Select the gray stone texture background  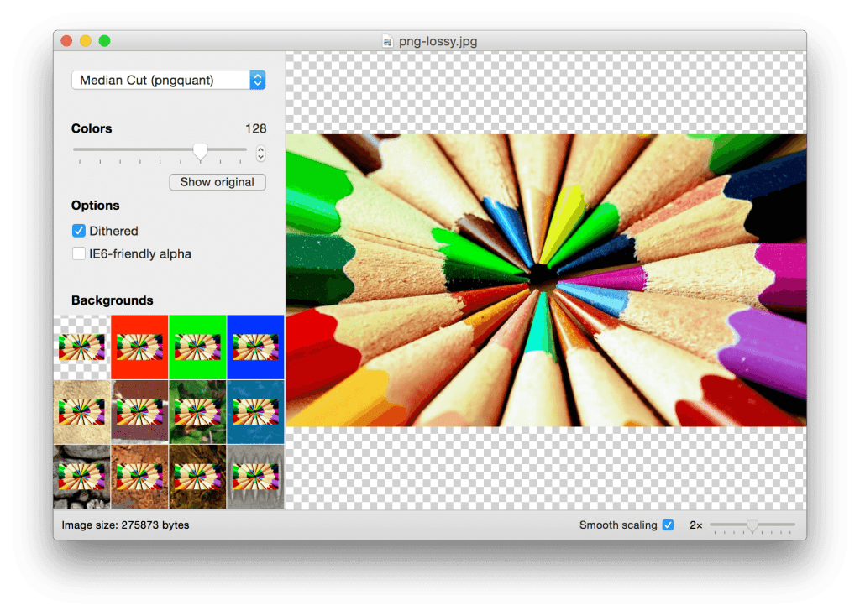click(81, 478)
